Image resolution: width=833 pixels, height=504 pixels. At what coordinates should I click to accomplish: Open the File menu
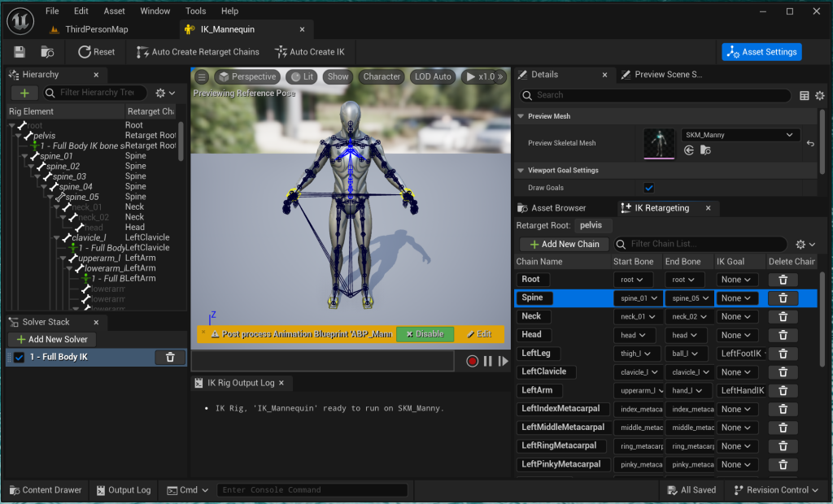52,11
